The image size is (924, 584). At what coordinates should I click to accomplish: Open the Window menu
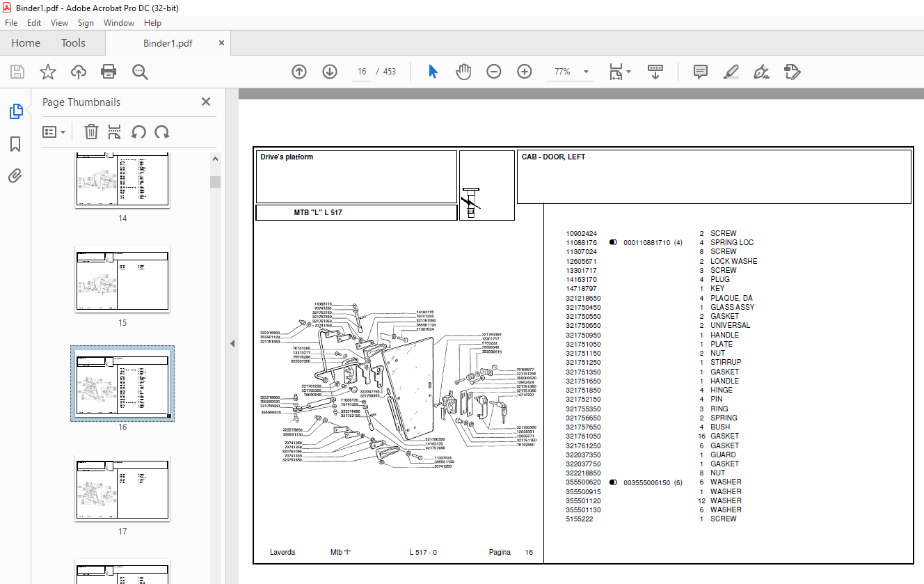(x=119, y=23)
